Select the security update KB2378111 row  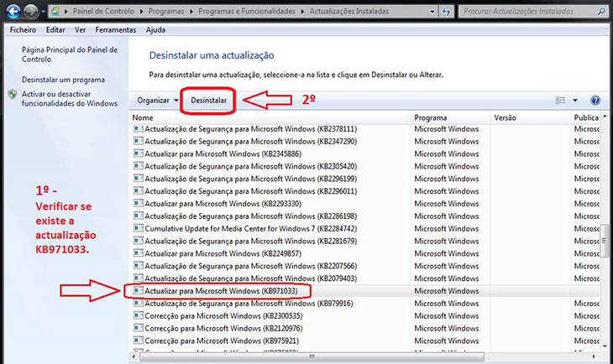tap(364, 129)
